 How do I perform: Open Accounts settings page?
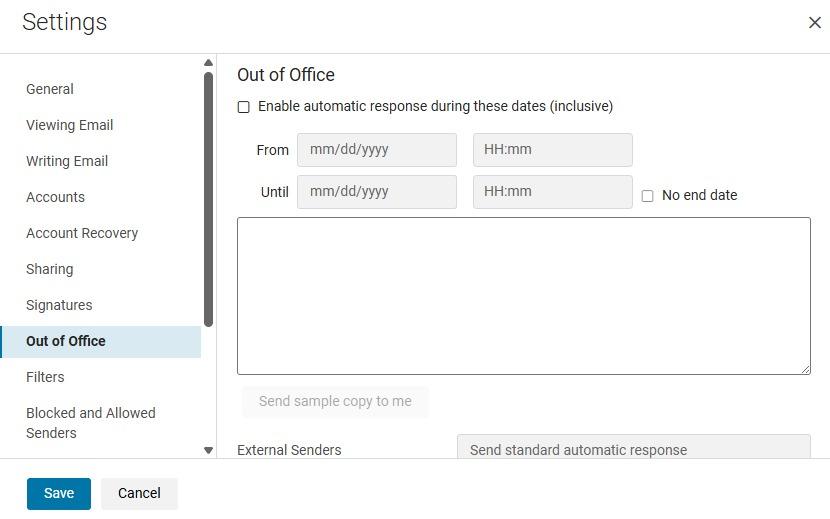(x=55, y=197)
